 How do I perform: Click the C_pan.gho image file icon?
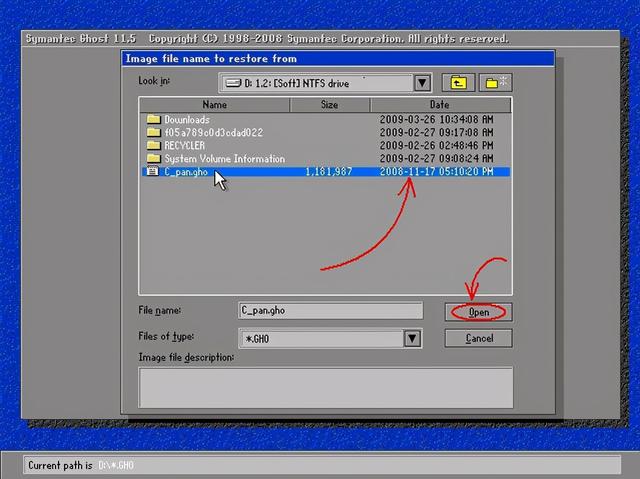153,171
